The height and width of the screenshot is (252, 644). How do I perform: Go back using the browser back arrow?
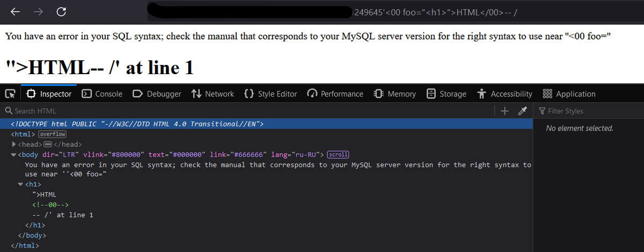(x=15, y=11)
